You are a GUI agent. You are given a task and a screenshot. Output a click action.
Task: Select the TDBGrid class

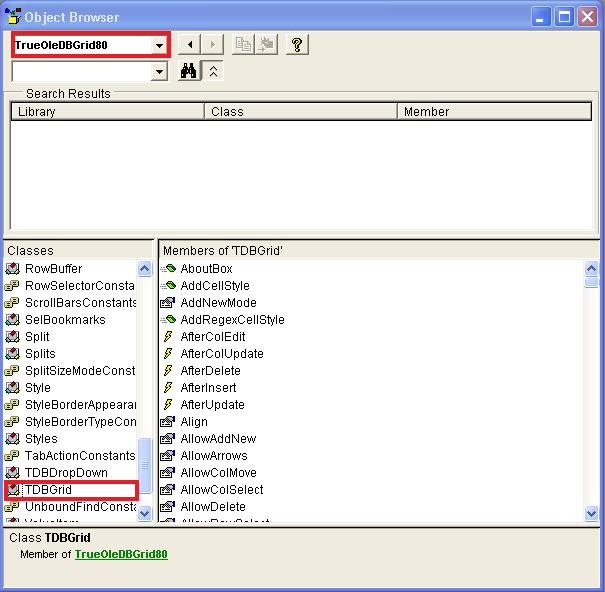pos(48,490)
